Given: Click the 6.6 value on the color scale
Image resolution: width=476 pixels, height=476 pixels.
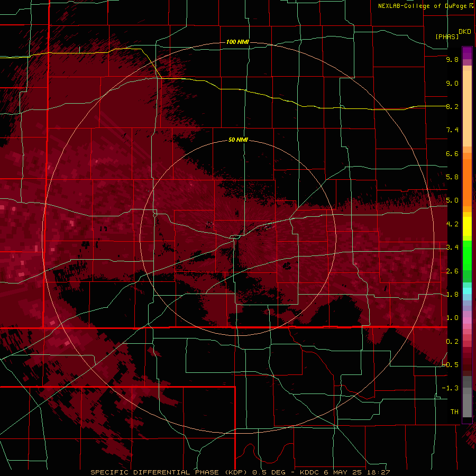Looking at the screenshot, I should coord(452,153).
